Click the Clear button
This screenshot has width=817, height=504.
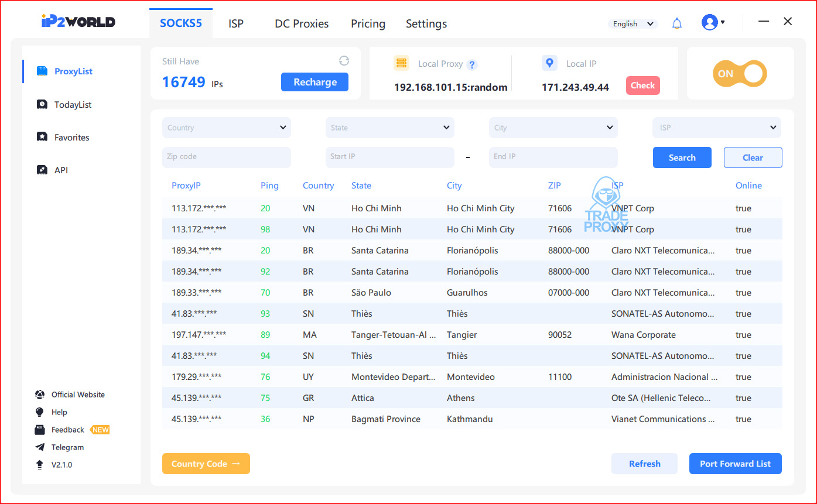click(753, 157)
